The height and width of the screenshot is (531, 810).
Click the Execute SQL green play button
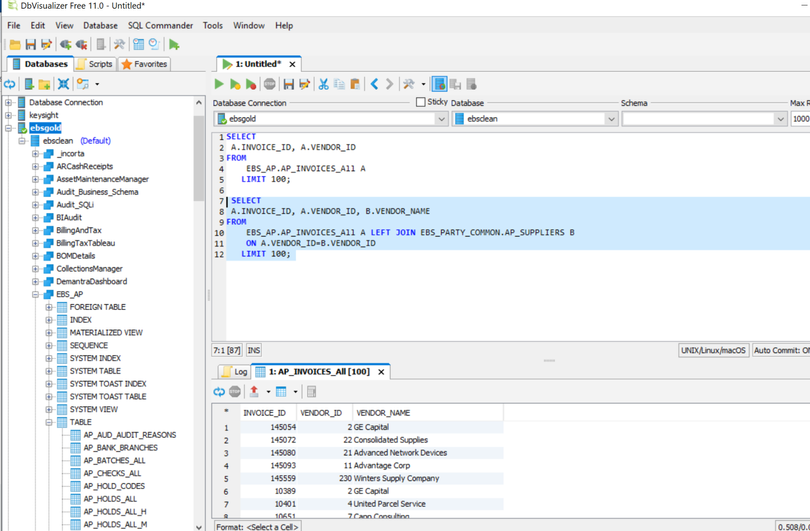coord(219,85)
